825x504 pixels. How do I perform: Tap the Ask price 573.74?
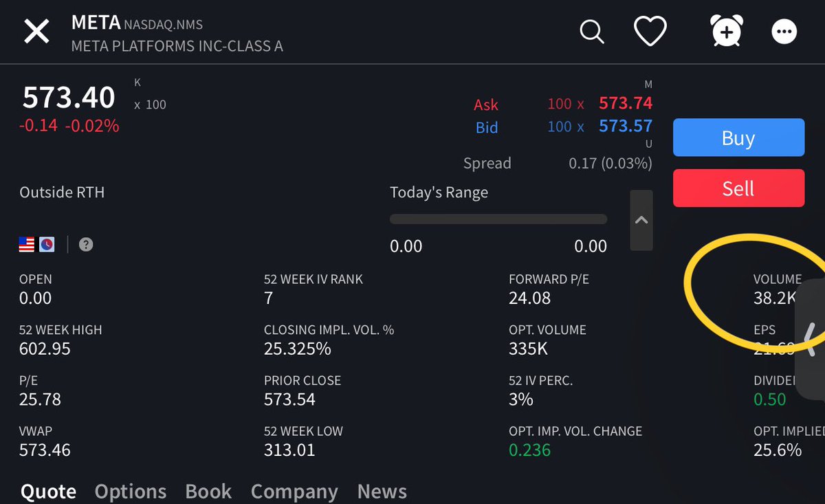pyautogui.click(x=626, y=103)
